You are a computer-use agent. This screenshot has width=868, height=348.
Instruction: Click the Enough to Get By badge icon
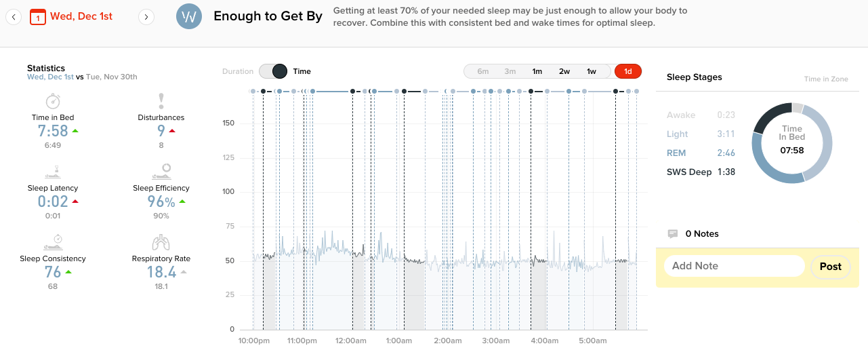[x=189, y=16]
